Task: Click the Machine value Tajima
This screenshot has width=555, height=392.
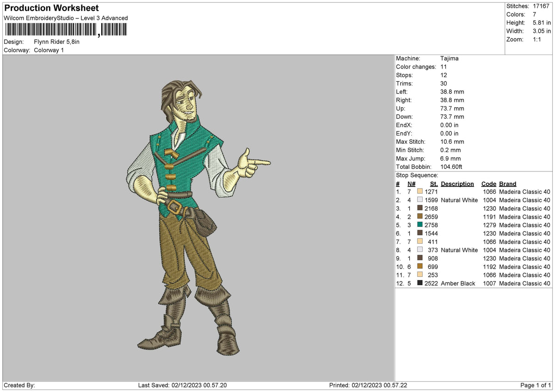Action: click(450, 59)
